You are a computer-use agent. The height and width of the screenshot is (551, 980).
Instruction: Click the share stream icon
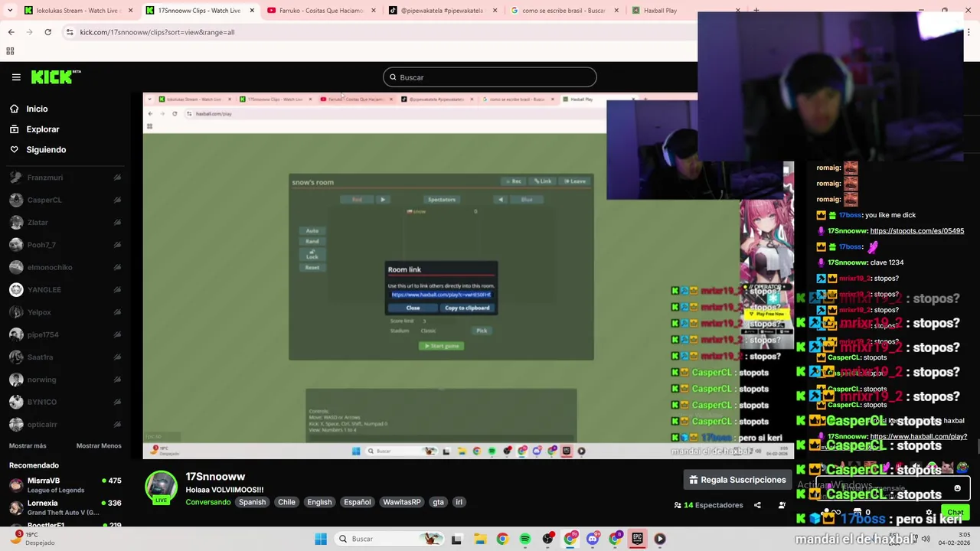click(x=757, y=505)
